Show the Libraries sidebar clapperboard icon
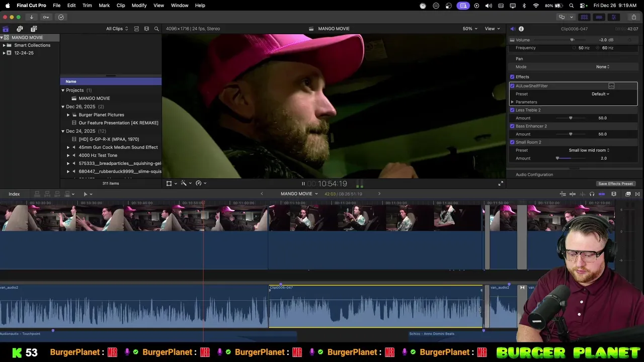This screenshot has height=362, width=644. click(x=6, y=29)
